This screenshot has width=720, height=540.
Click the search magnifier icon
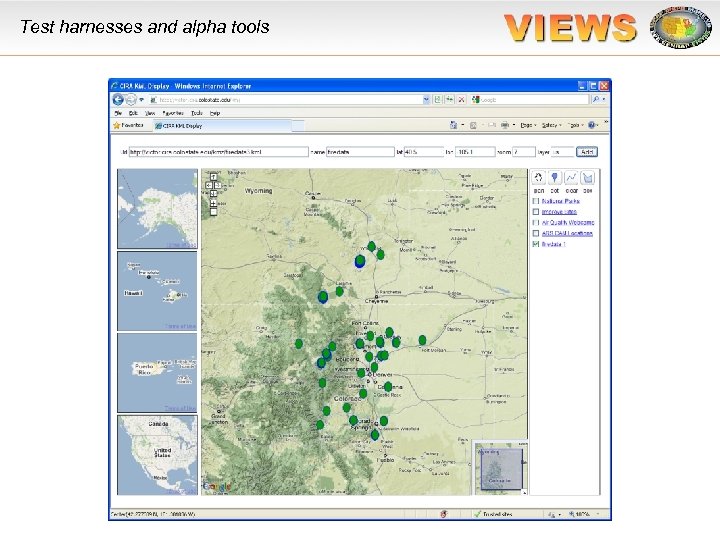tap(596, 99)
